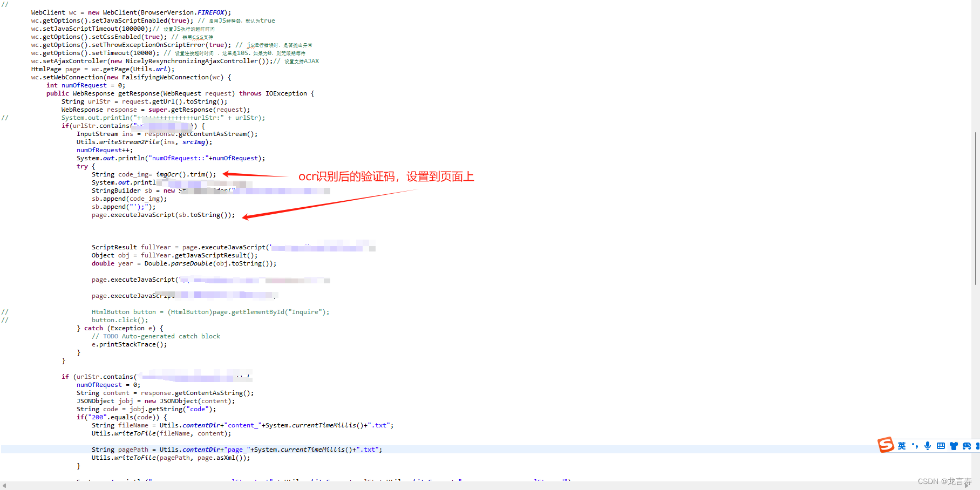The height and width of the screenshot is (490, 980).
Task: Click 'String content = response.getContentAsString();' line
Action: pos(165,393)
